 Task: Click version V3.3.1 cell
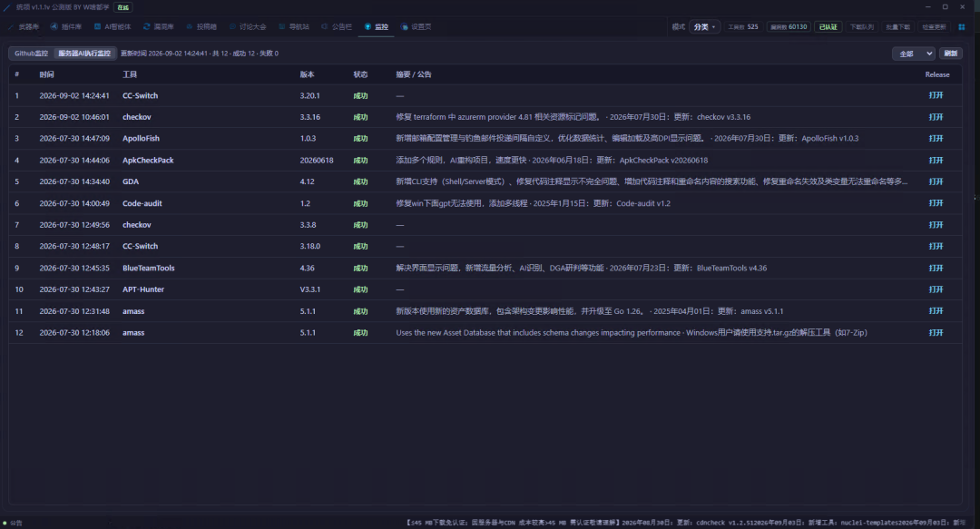coord(310,289)
